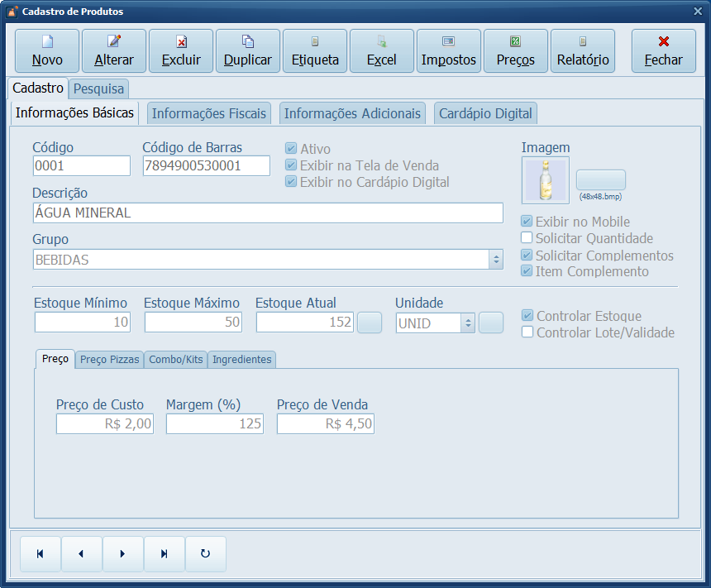Click the Descrição text field
The height and width of the screenshot is (588, 711).
(x=268, y=213)
